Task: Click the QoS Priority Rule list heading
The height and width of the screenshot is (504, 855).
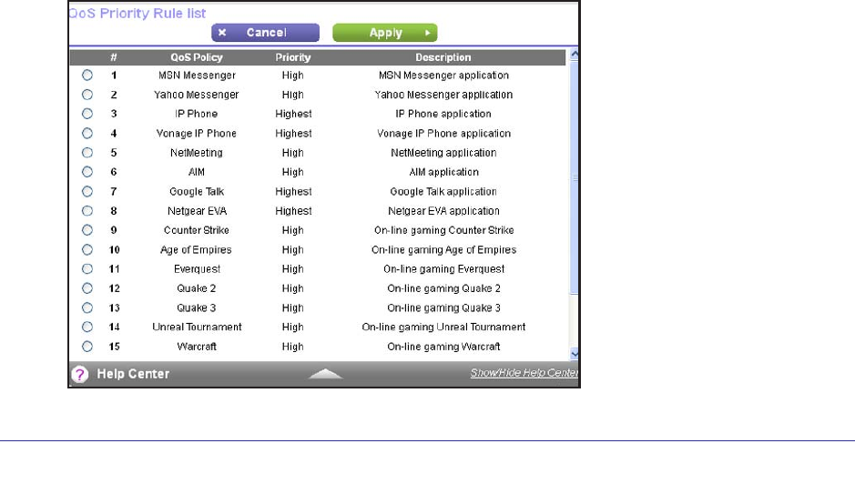Action: (137, 13)
